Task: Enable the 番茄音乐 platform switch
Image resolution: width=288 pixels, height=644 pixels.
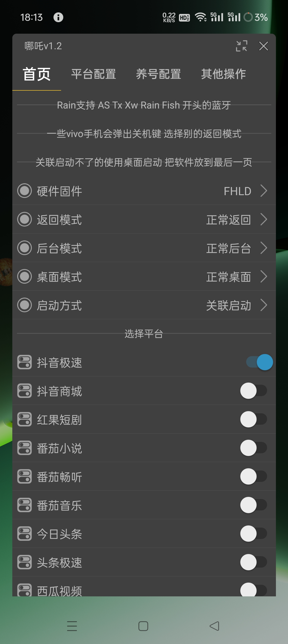Action: point(253,505)
